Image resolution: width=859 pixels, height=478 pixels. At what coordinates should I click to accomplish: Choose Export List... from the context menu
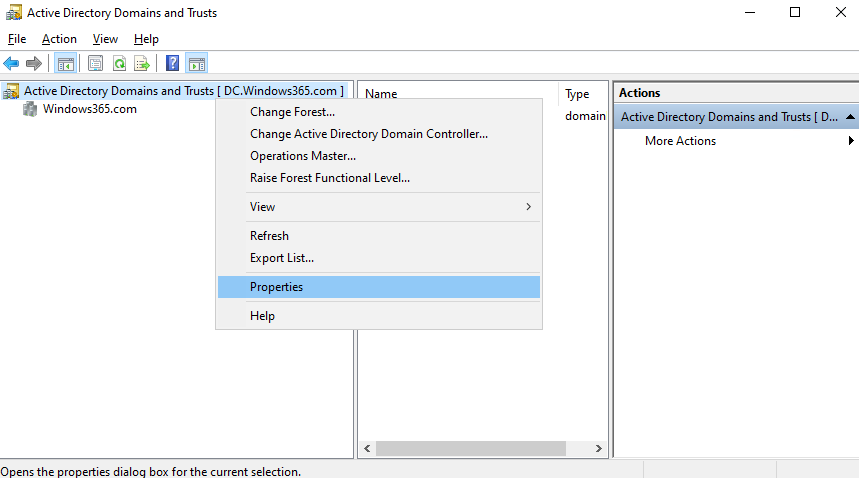pyautogui.click(x=379, y=258)
